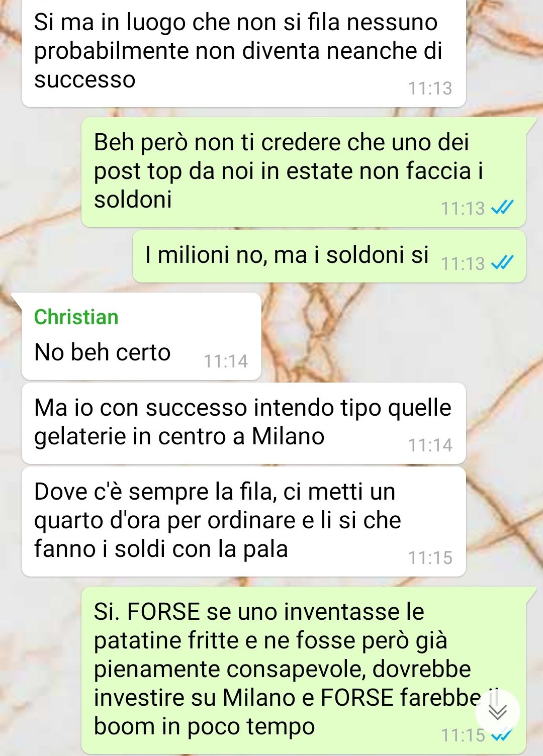Select message 'Si. FORSE se uno inventasse'
The image size is (543, 756).
(x=304, y=670)
